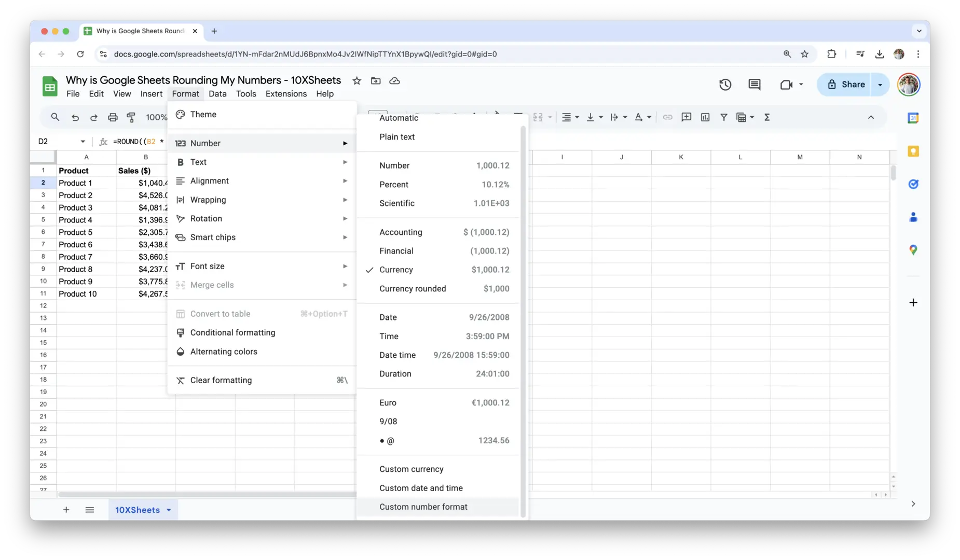The image size is (960, 560).
Task: Open Google Calendar side panel icon
Action: [x=913, y=118]
